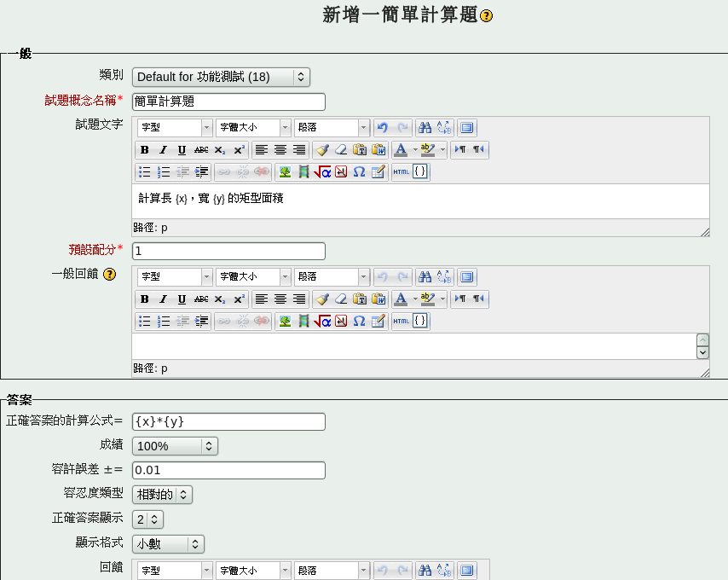Insert image via 試題文字 editor toolbar
The width and height of the screenshot is (728, 580).
click(285, 172)
